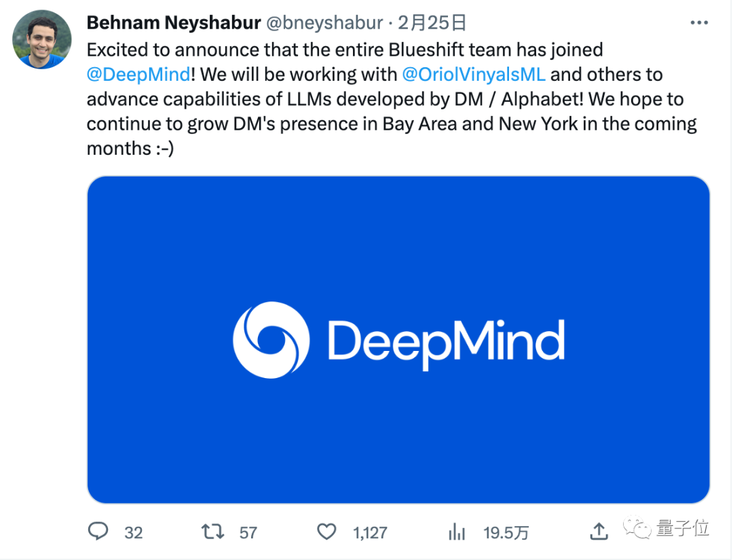Like the tweet with the heart icon
The width and height of the screenshot is (733, 560).
[x=327, y=531]
